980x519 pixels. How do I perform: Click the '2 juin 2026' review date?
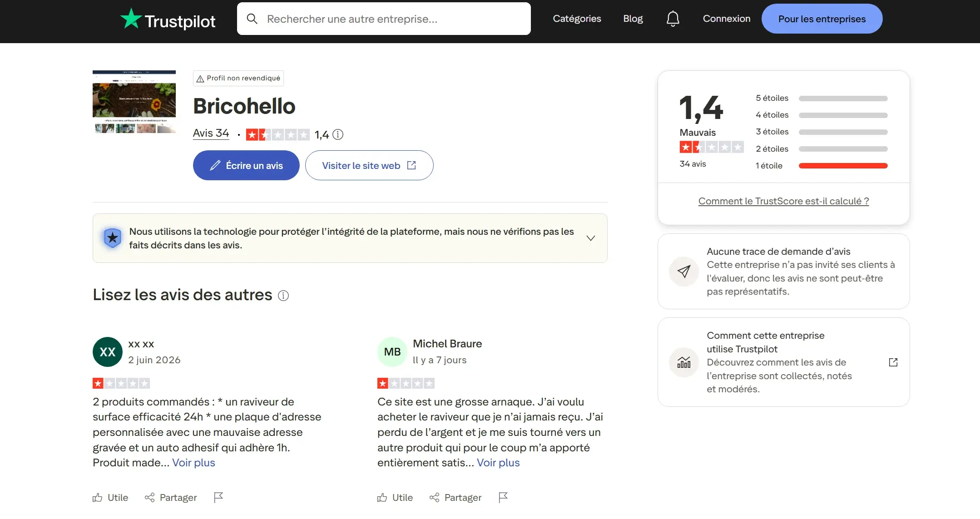pyautogui.click(x=154, y=360)
